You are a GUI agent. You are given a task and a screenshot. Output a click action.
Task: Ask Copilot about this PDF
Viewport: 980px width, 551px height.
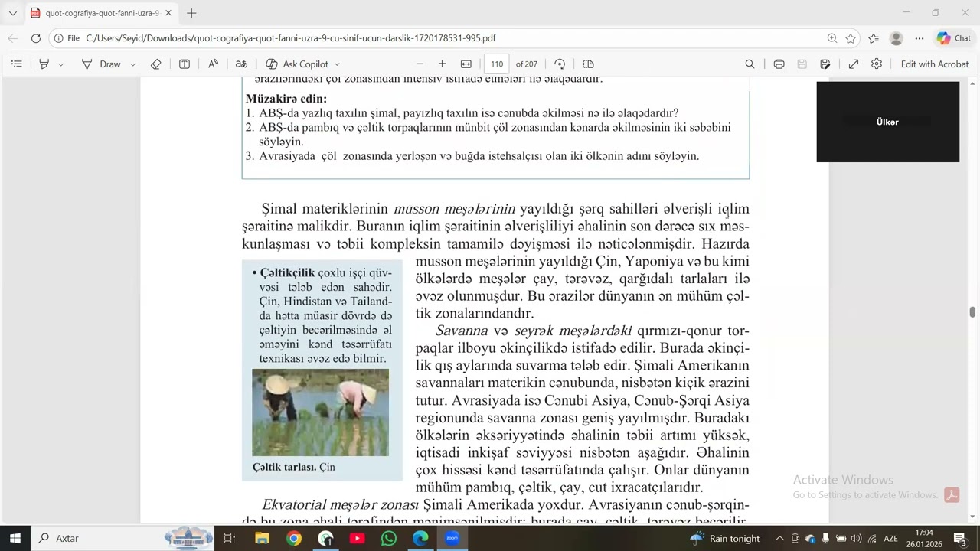coord(297,64)
